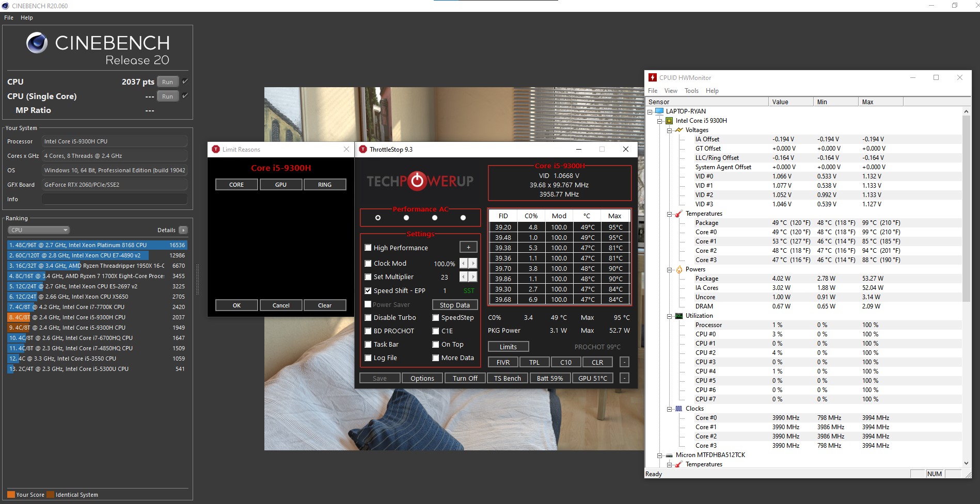Check the More Data option
This screenshot has width=980, height=504.
(436, 358)
